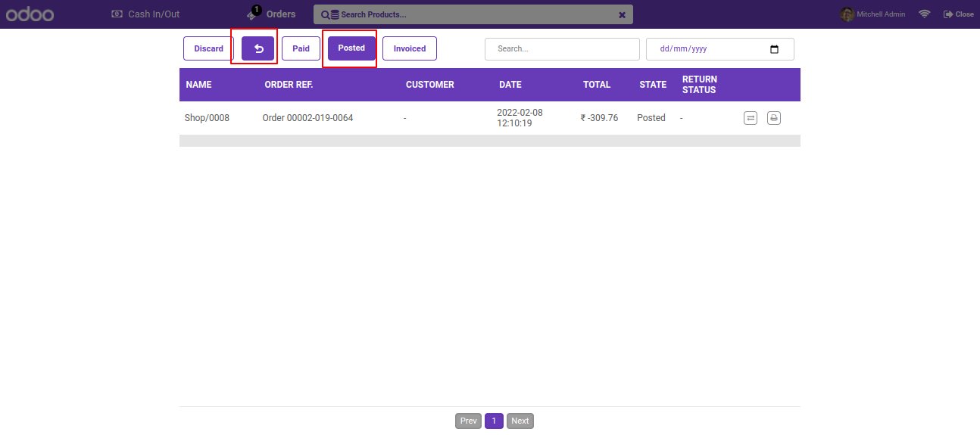Click the Orders ticket icon with badge
Viewport: 980px width, 435px height.
click(x=253, y=14)
